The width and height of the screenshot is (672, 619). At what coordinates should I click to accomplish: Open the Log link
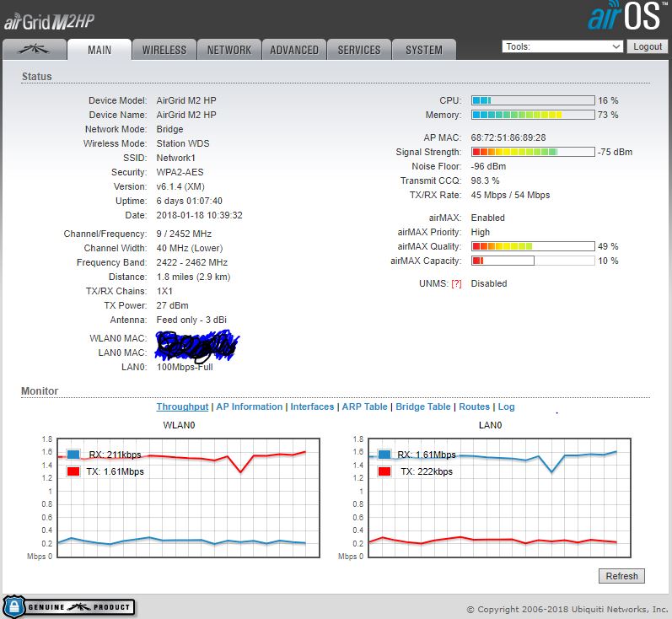[506, 406]
